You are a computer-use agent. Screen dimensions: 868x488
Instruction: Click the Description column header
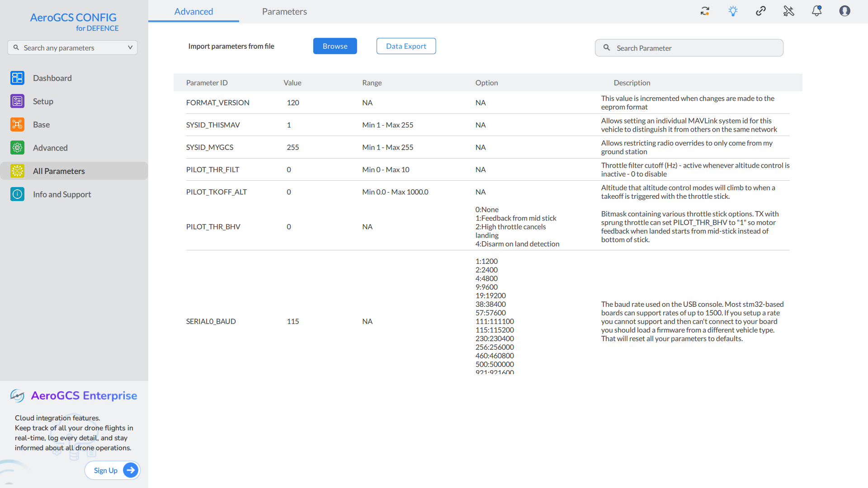pyautogui.click(x=632, y=83)
